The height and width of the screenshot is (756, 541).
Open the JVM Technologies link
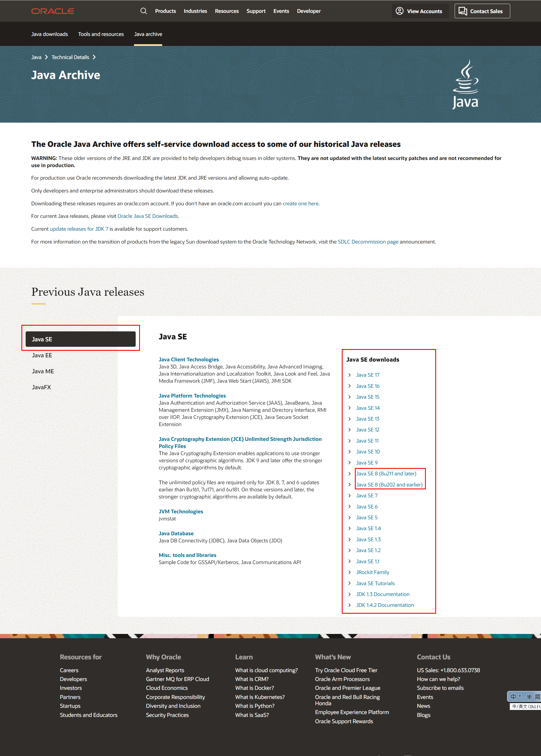(x=180, y=511)
